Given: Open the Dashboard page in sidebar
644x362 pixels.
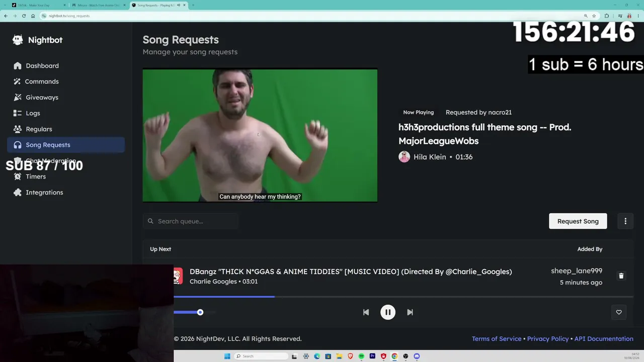Looking at the screenshot, I should click(66, 66).
